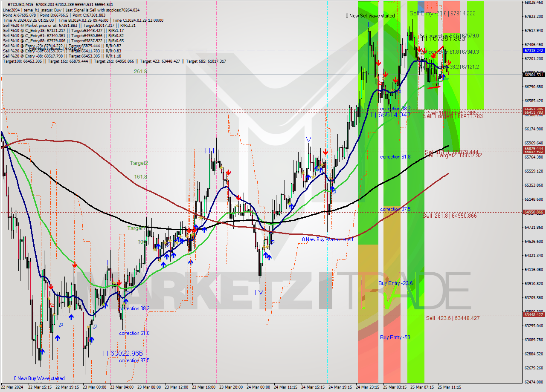Viewport: 546px width, 392px height.
Task: Click the '23 Mar 20:00' time label
Action: click(231, 387)
